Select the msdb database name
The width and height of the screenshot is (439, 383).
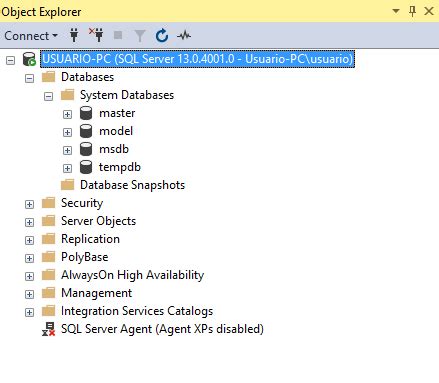point(114,149)
